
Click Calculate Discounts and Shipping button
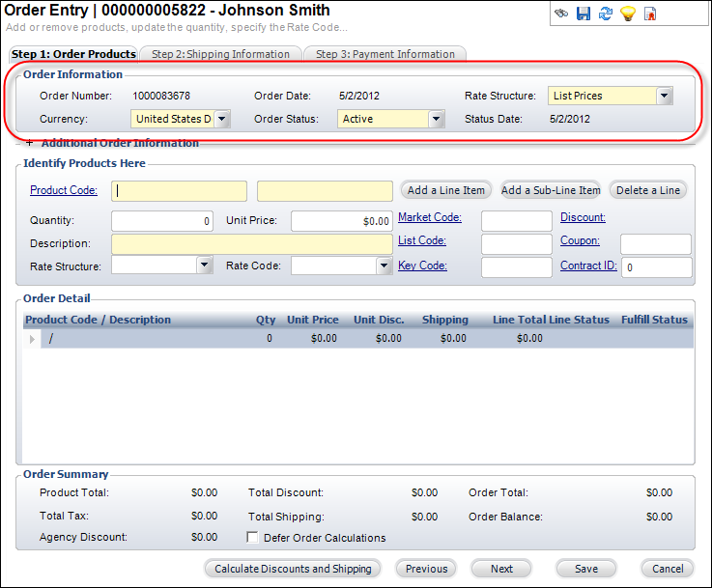tap(293, 569)
